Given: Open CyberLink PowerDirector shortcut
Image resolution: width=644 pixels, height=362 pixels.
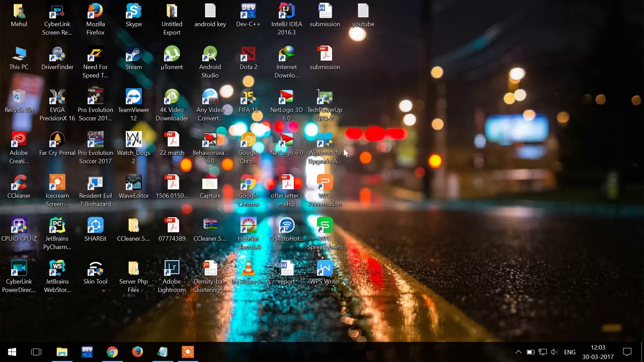Looking at the screenshot, I should 19,277.
